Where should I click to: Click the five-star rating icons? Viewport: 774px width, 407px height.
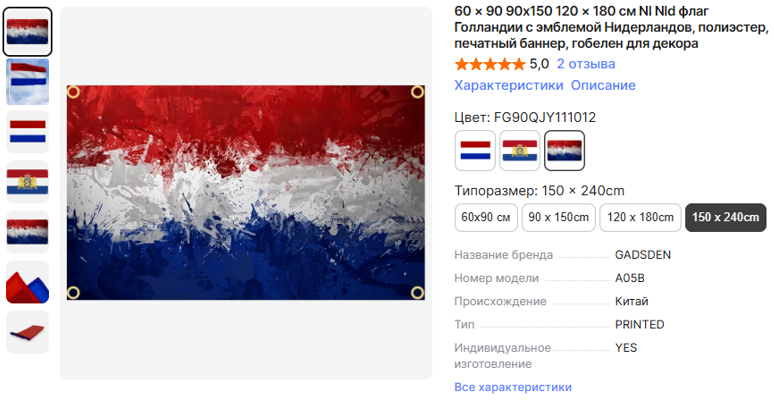point(489,63)
